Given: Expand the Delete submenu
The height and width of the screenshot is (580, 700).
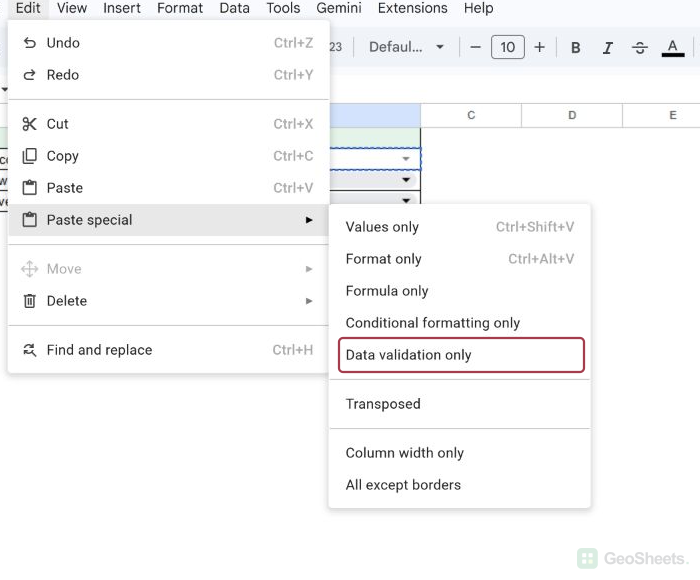Looking at the screenshot, I should point(168,301).
